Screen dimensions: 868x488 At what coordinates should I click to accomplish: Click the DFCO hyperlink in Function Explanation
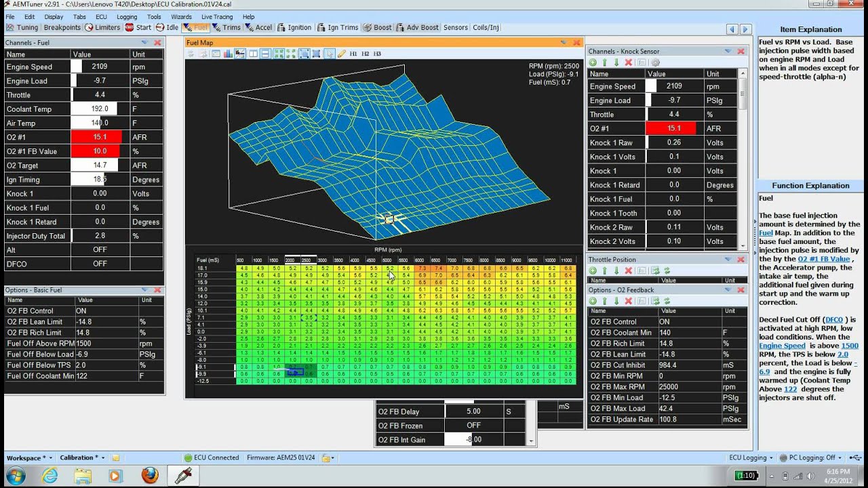point(834,320)
